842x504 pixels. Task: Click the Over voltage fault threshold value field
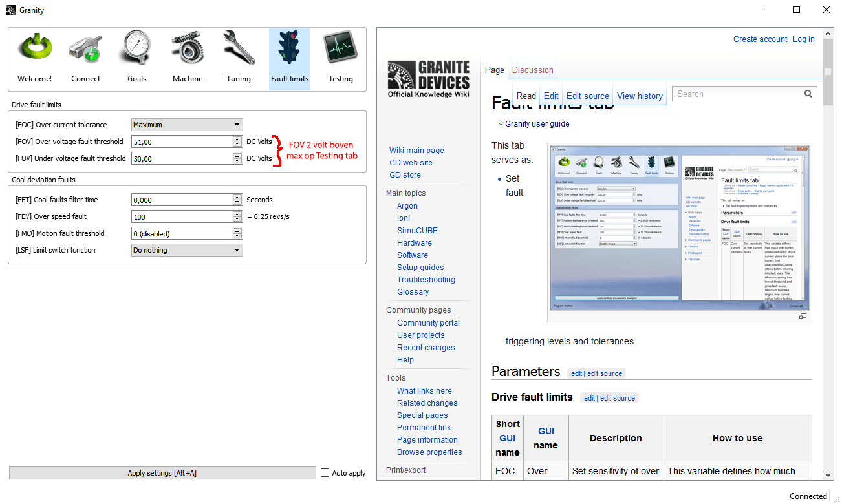click(182, 142)
